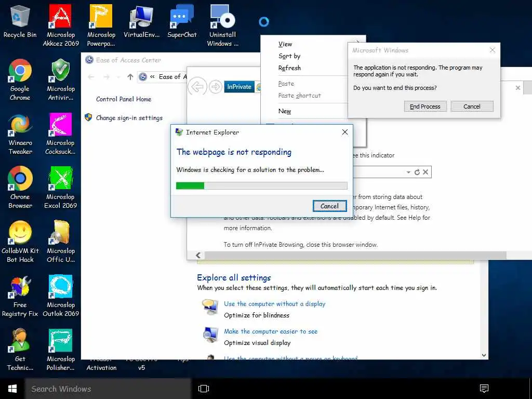Choose Sort by in the context menu
This screenshot has height=399, width=532.
289,56
